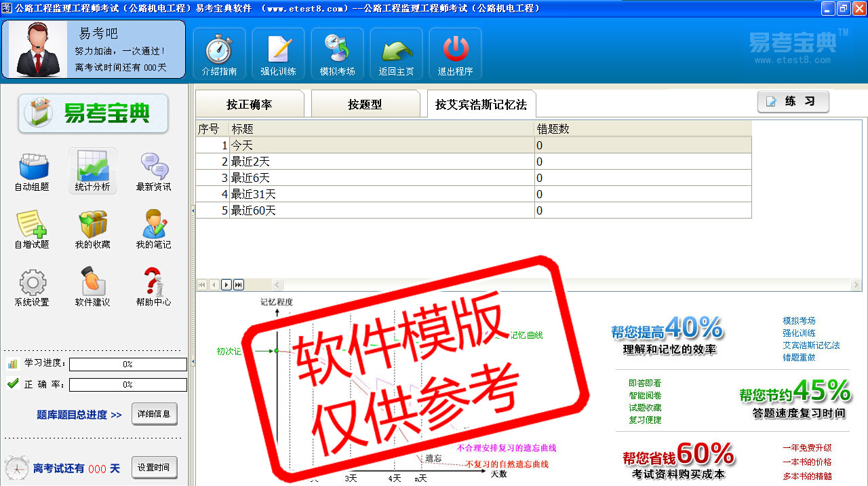Open 我的收藏 favorites chest icon
This screenshot has width=868, height=486.
[x=93, y=229]
